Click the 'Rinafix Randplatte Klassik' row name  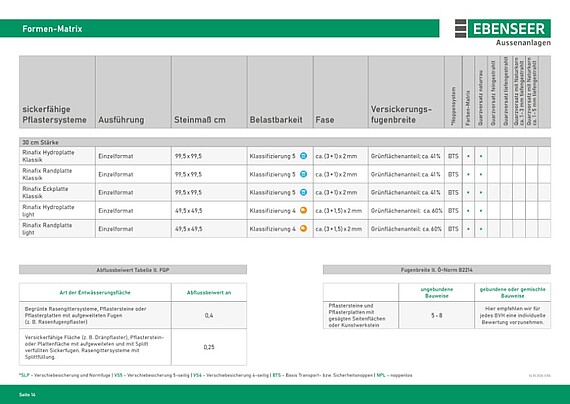click(x=47, y=174)
